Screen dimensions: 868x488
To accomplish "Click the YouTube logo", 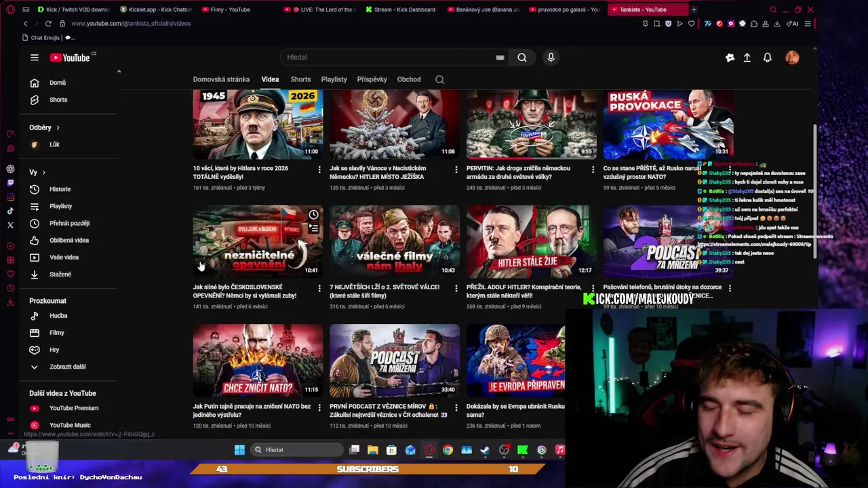I will 70,58.
